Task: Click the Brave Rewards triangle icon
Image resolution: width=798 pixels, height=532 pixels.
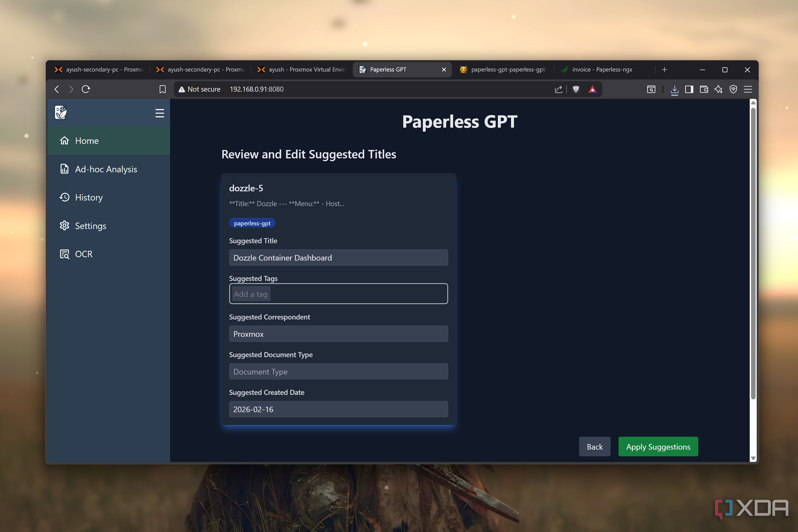Action: pyautogui.click(x=592, y=89)
